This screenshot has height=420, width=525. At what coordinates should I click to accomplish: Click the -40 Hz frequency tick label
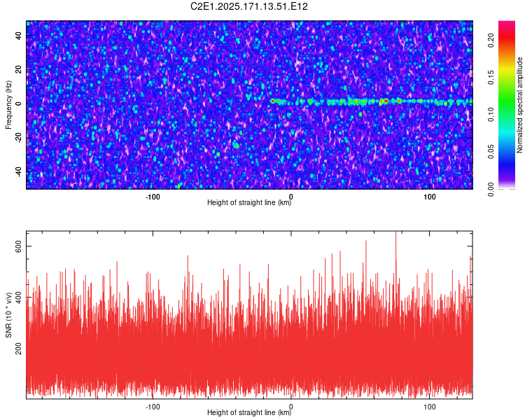pos(19,171)
